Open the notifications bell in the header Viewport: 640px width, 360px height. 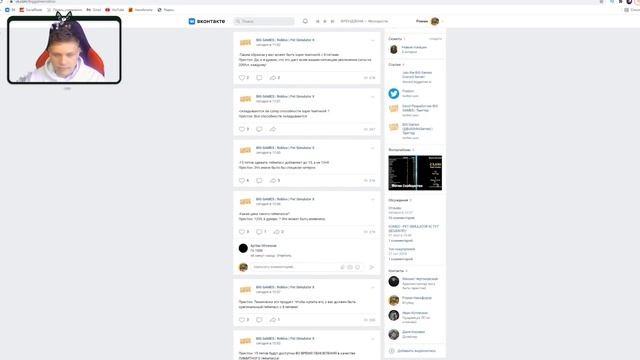(305, 21)
